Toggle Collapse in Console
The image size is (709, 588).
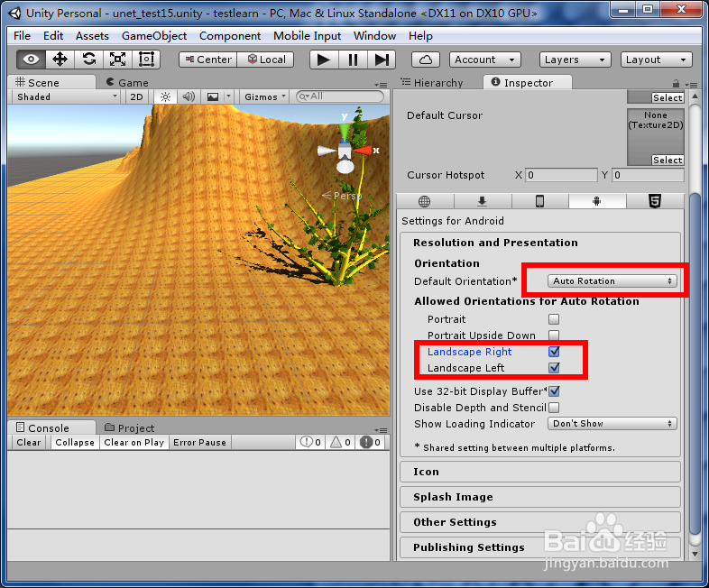[75, 442]
